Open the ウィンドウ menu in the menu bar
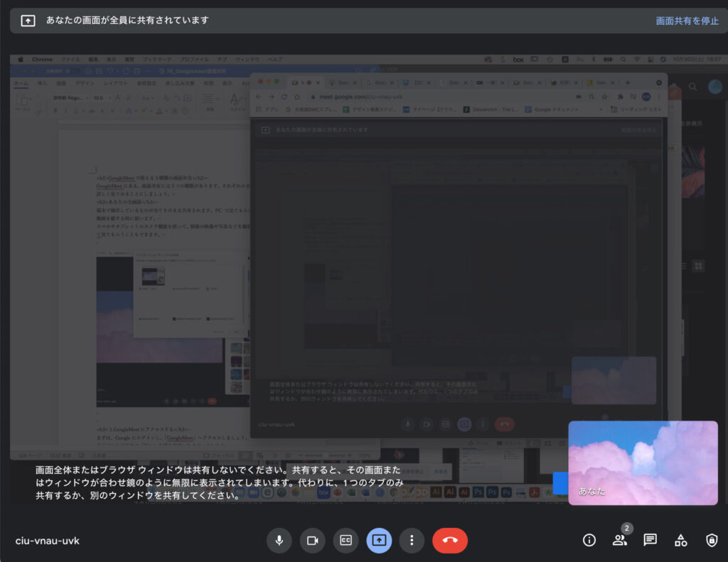Screen dimensions: 728x562 point(247,60)
